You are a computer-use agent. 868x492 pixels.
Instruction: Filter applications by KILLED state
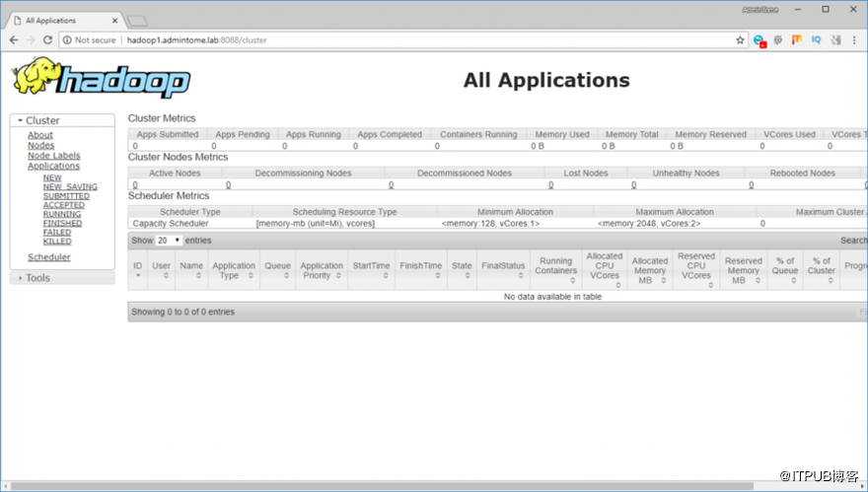[x=57, y=242]
